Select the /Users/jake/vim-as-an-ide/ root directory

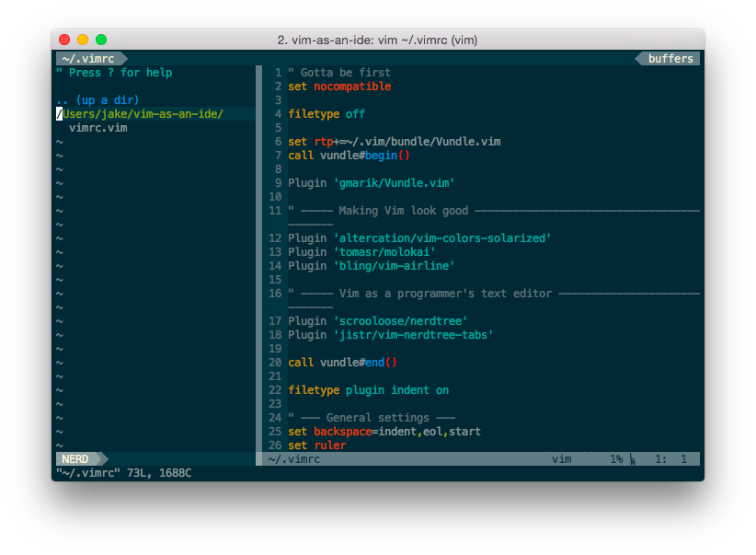click(x=140, y=114)
